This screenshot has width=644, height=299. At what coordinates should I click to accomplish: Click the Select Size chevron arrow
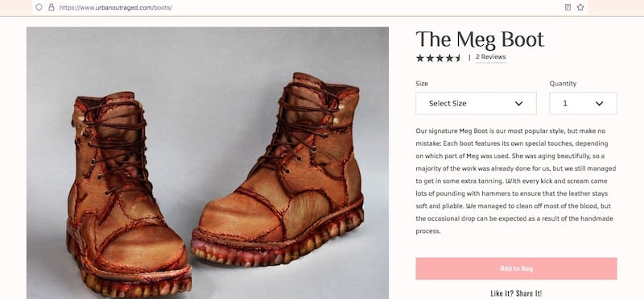[518, 103]
